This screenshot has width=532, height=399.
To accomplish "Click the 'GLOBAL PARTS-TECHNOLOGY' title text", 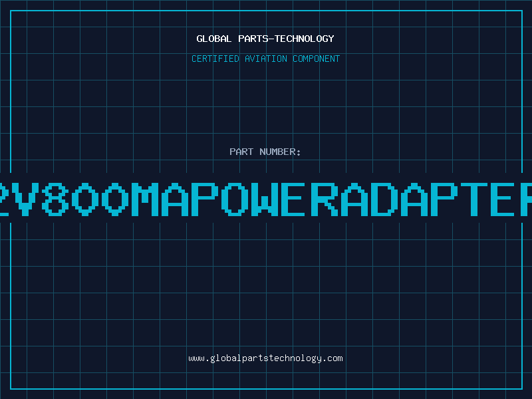I will (265, 39).
